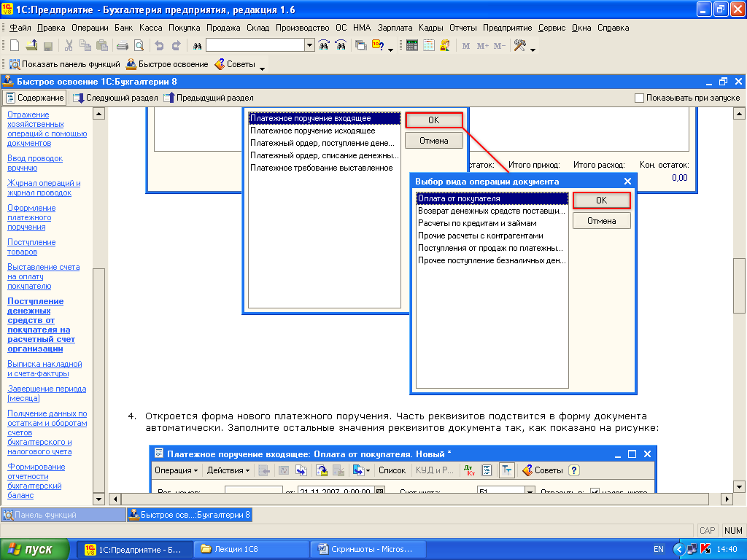Switch to 'Лекции 1С8' taskbar item
Image resolution: width=747 pixels, height=560 pixels.
click(x=251, y=549)
